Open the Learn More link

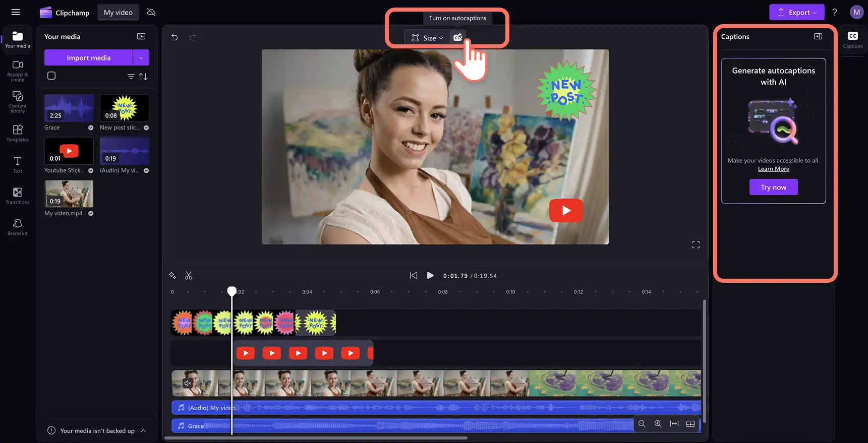(x=773, y=169)
